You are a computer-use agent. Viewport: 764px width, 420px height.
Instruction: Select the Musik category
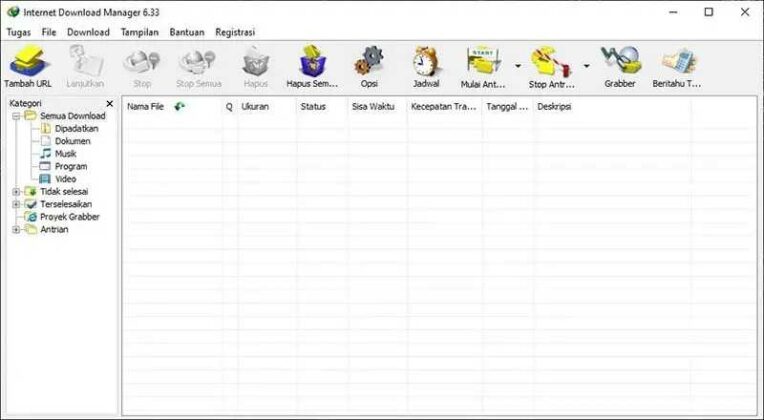(65, 154)
